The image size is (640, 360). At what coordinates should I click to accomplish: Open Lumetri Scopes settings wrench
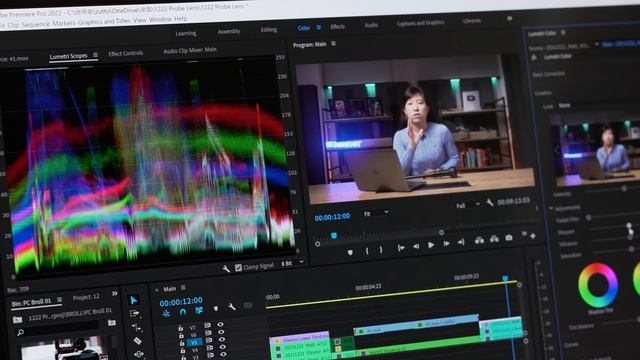226,269
